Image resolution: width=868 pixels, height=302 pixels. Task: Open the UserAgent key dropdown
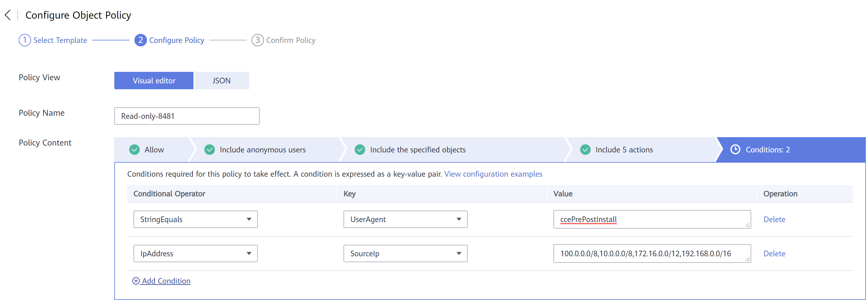pyautogui.click(x=405, y=219)
